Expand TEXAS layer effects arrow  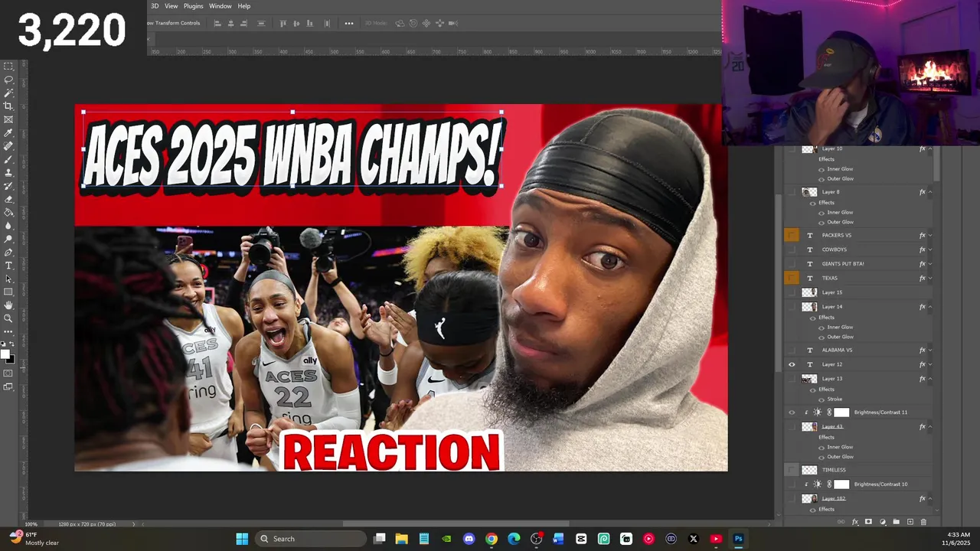click(x=930, y=279)
